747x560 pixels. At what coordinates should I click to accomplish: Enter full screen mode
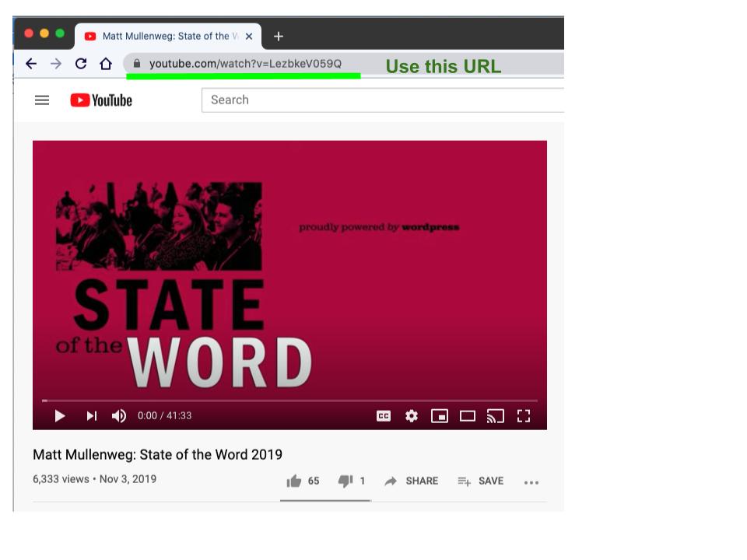pyautogui.click(x=524, y=416)
